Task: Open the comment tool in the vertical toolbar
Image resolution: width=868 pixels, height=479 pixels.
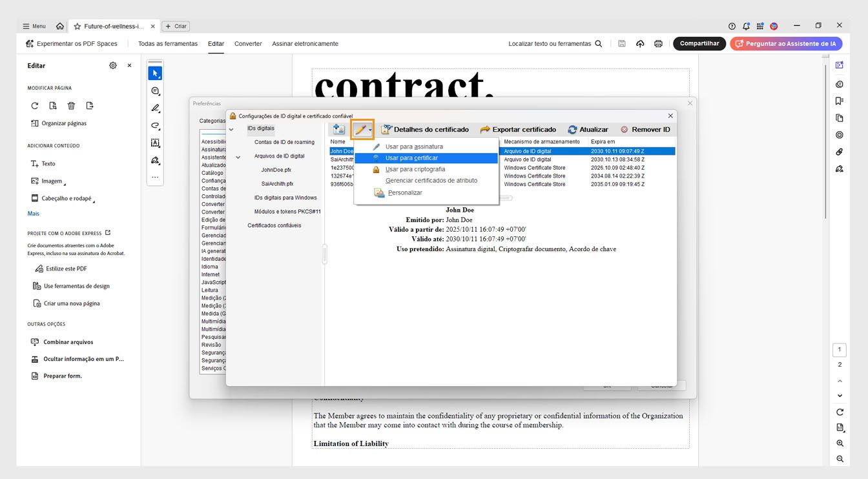Action: coord(155,90)
